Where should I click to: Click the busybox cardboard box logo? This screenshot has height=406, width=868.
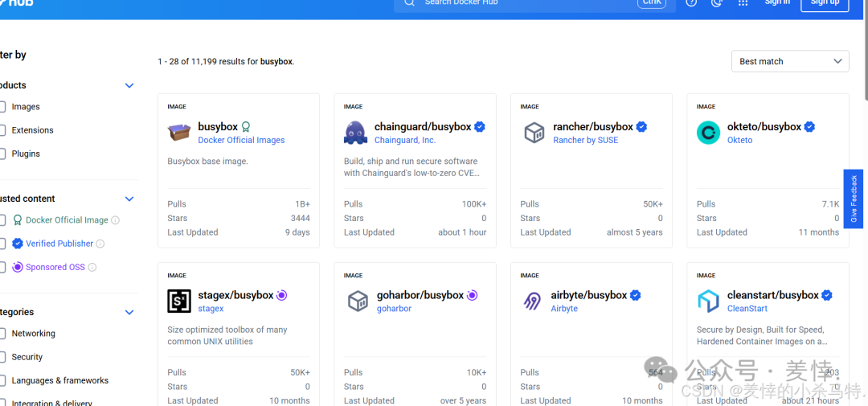(178, 133)
